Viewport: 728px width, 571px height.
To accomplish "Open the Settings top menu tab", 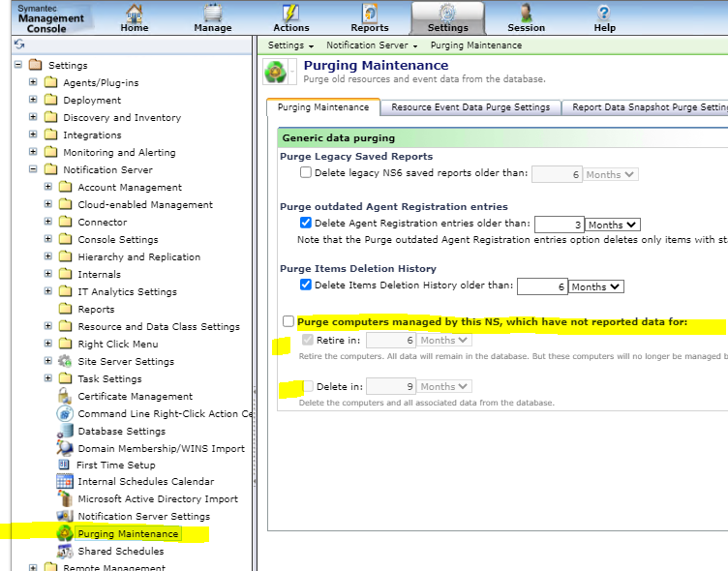I will click(x=447, y=18).
